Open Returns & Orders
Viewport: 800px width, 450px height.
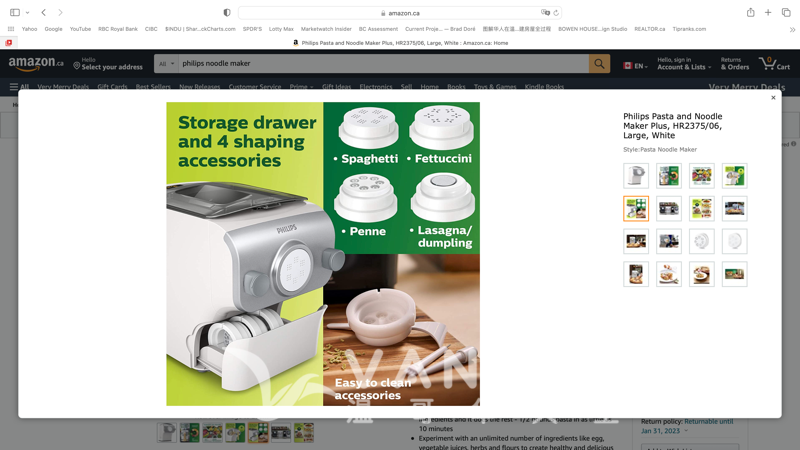735,64
